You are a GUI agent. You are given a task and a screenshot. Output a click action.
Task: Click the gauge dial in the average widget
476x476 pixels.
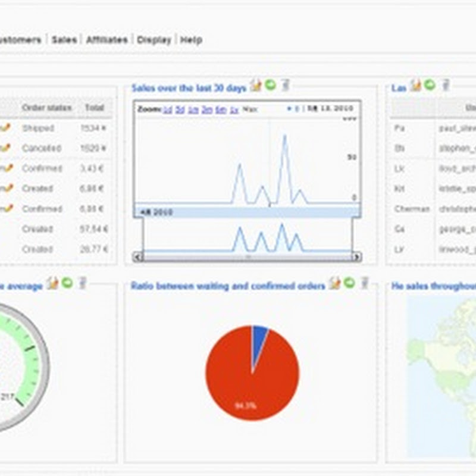(x=21, y=367)
